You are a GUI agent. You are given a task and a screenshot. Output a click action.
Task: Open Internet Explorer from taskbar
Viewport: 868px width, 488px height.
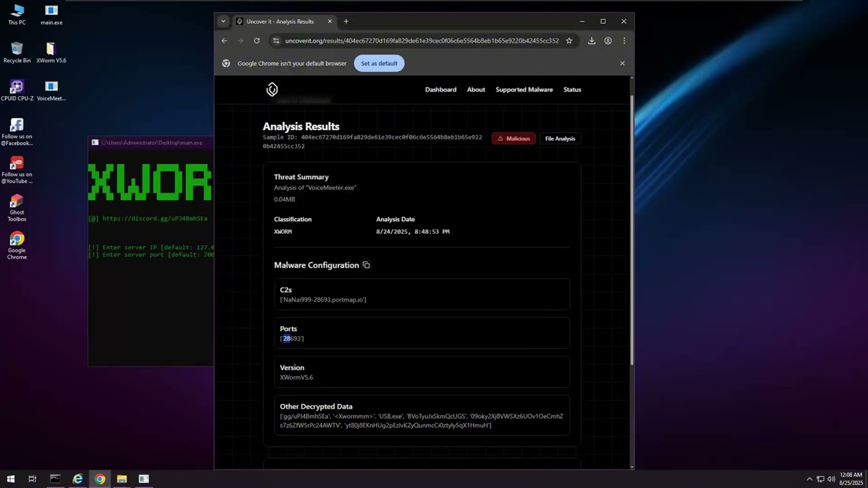tap(77, 479)
